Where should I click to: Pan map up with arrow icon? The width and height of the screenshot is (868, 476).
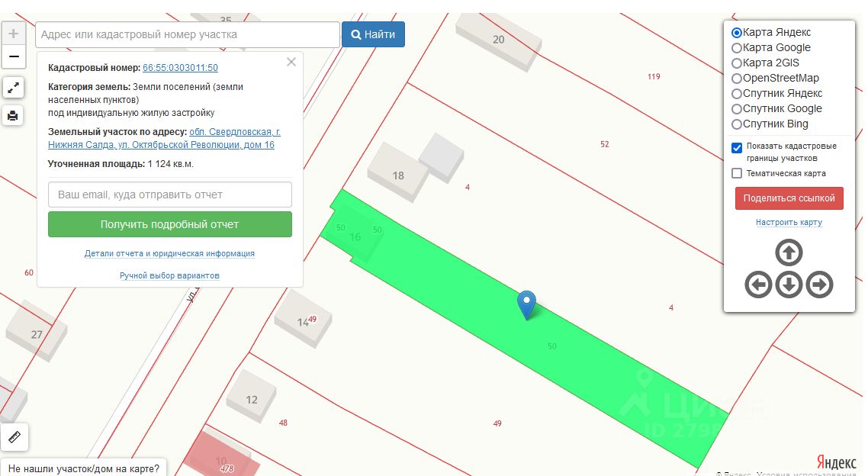789,252
